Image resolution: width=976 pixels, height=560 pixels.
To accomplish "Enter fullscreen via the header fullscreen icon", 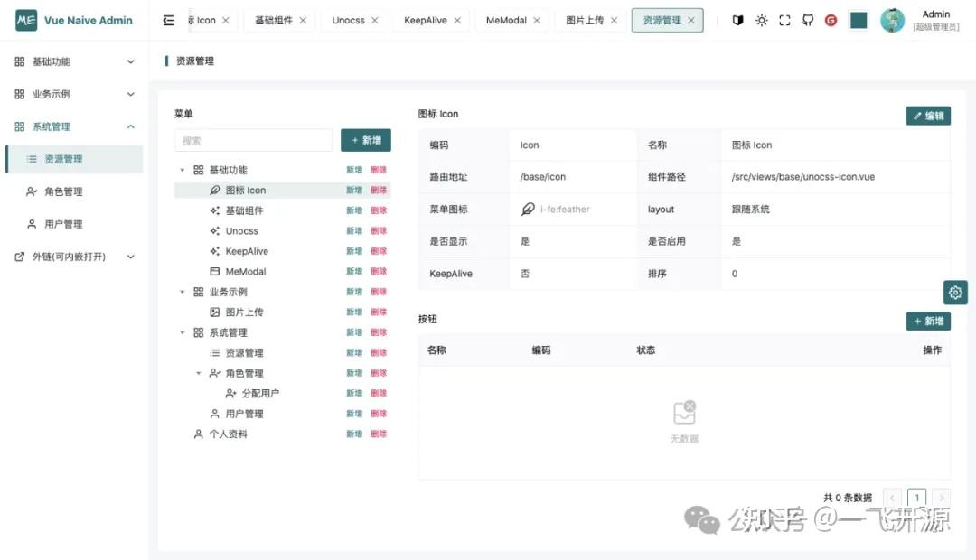I will click(785, 21).
